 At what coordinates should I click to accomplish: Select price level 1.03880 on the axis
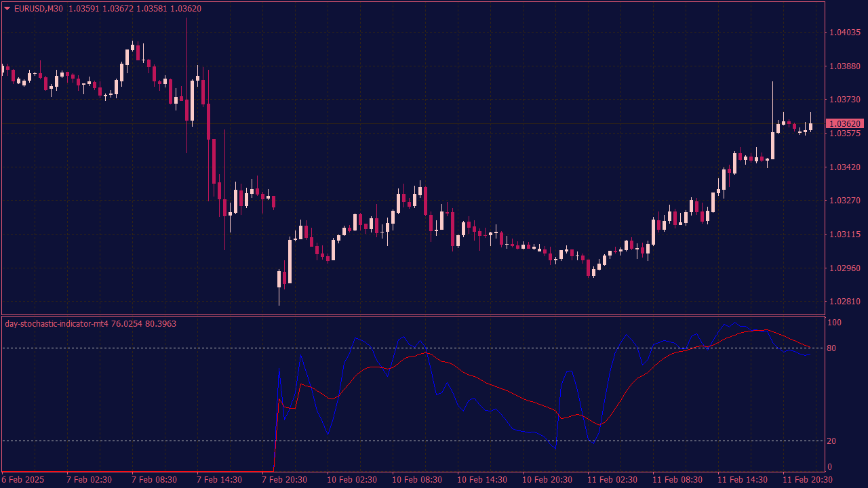coord(844,66)
